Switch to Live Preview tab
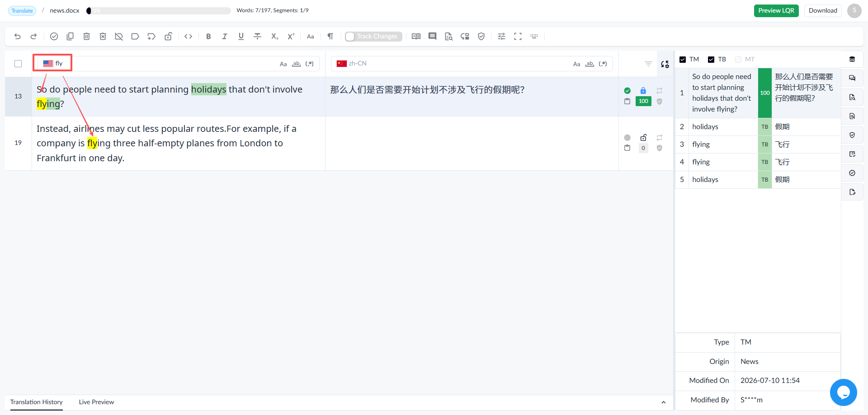Screen dimensions: 868x415 tap(96, 402)
